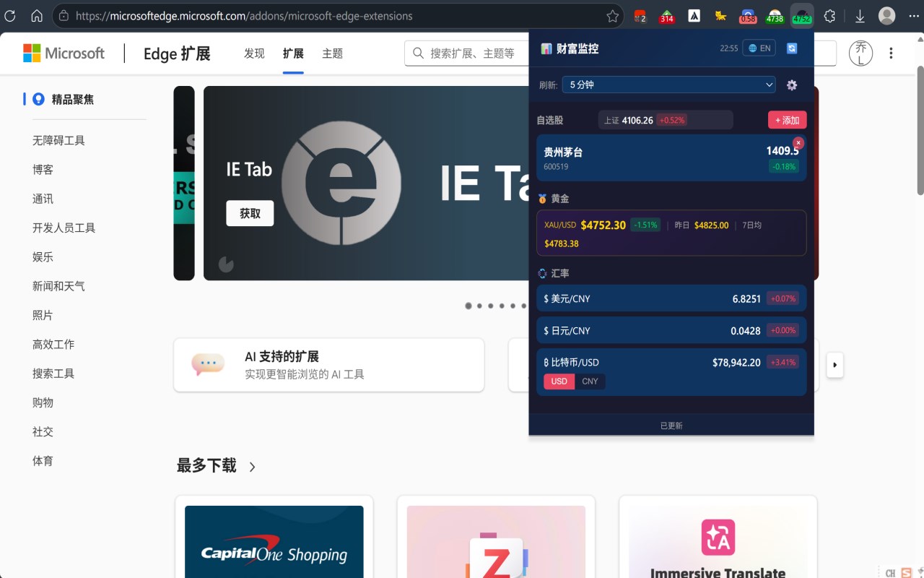Viewport: 924px width, 578px height.
Task: Click the browser address bar URL
Action: point(244,16)
